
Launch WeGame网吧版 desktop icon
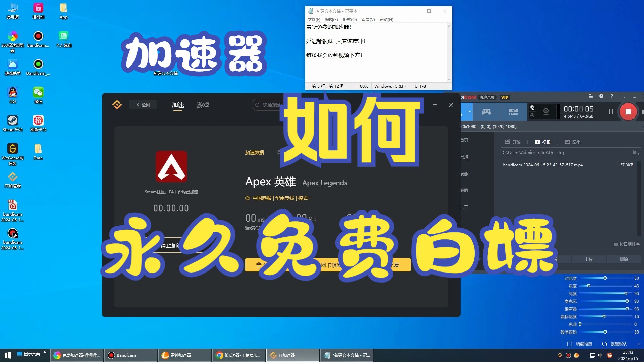tap(13, 154)
